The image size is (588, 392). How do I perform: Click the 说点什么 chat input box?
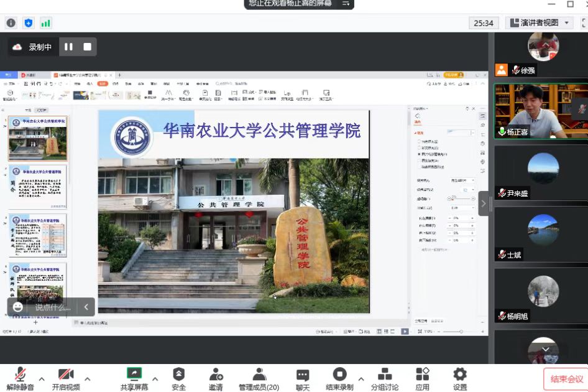point(52,307)
